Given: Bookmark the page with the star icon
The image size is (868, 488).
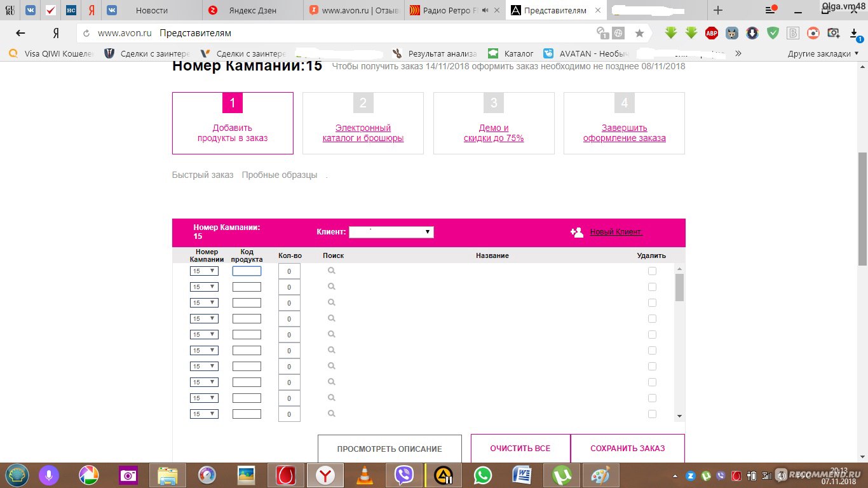Looking at the screenshot, I should click(x=640, y=33).
